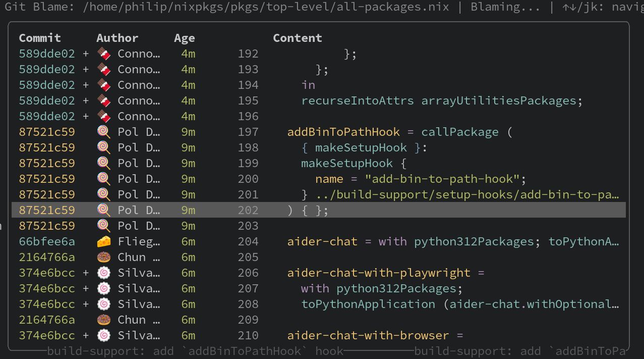Expand the plus indicator on the aider-chat-with-browser commit row
This screenshot has width=644, height=359.
(x=85, y=335)
